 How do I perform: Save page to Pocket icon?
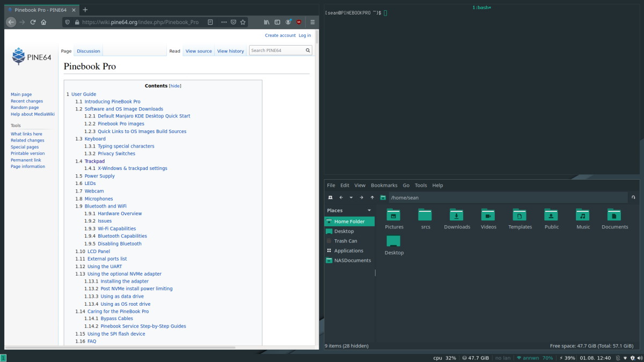(233, 22)
